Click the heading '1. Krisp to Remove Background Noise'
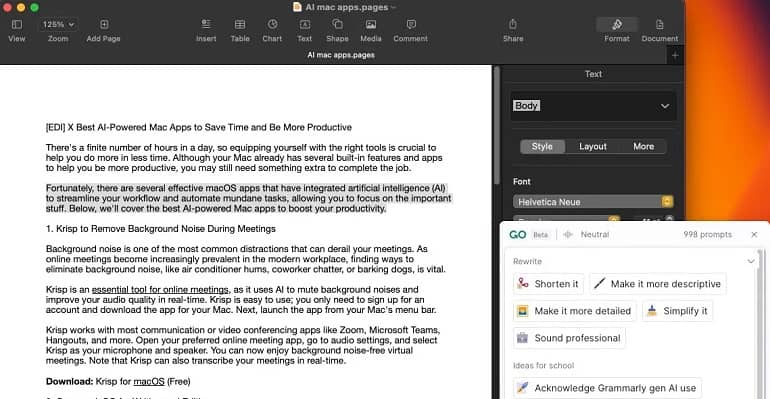The width and height of the screenshot is (770, 399). (161, 229)
